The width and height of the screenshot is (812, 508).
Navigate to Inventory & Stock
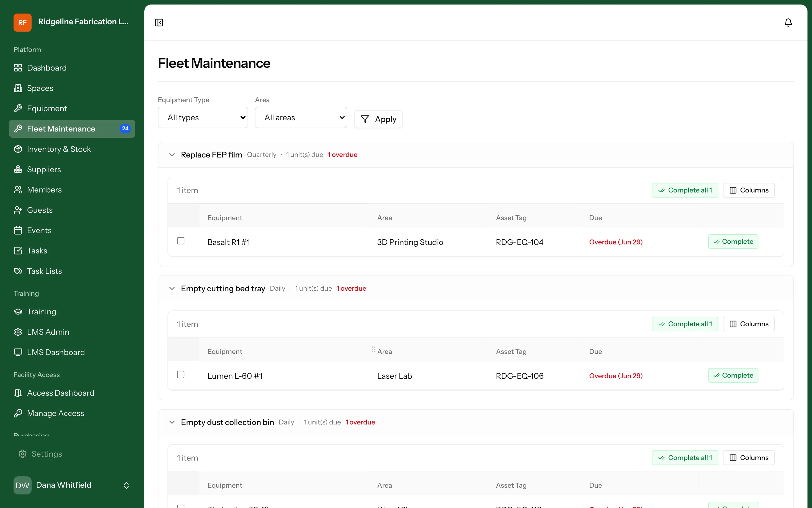point(72,149)
